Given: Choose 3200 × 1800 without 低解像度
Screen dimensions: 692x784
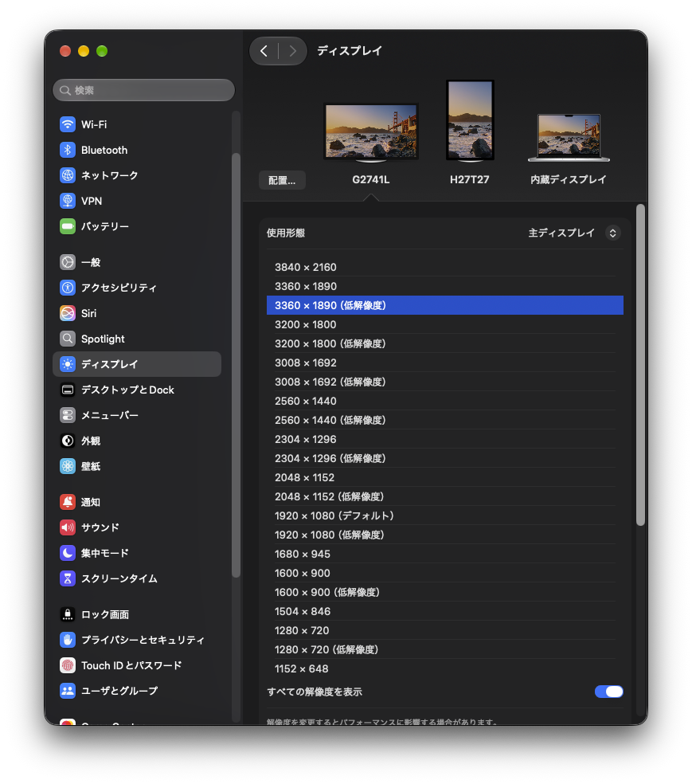Looking at the screenshot, I should pyautogui.click(x=444, y=324).
